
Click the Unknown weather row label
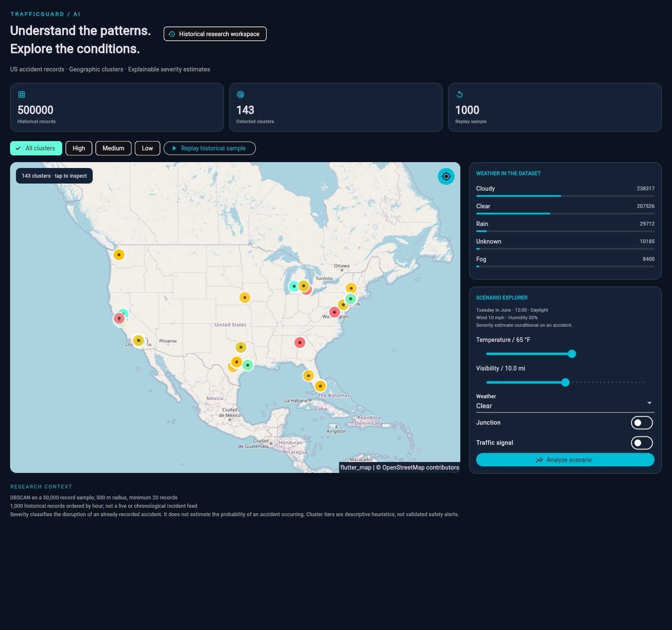pos(488,241)
